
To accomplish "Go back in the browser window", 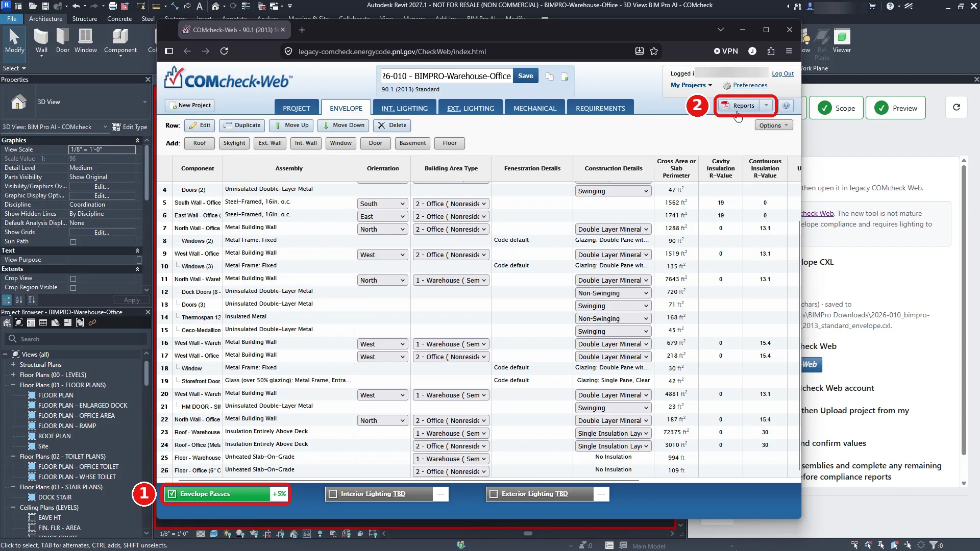I will click(187, 51).
